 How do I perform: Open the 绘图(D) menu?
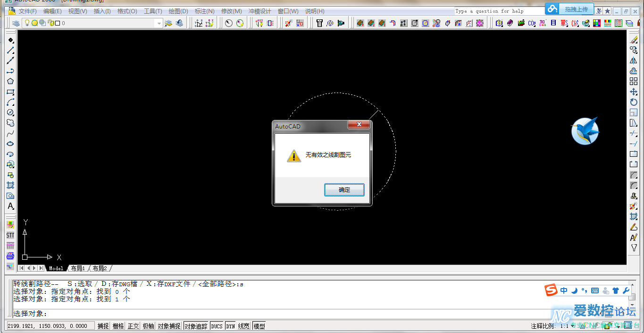tap(178, 11)
